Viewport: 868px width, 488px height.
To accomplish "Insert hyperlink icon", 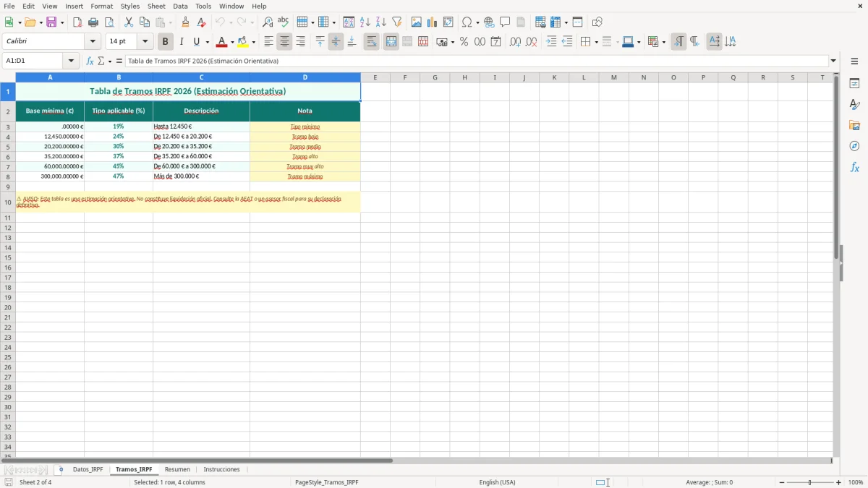I will 490,22.
